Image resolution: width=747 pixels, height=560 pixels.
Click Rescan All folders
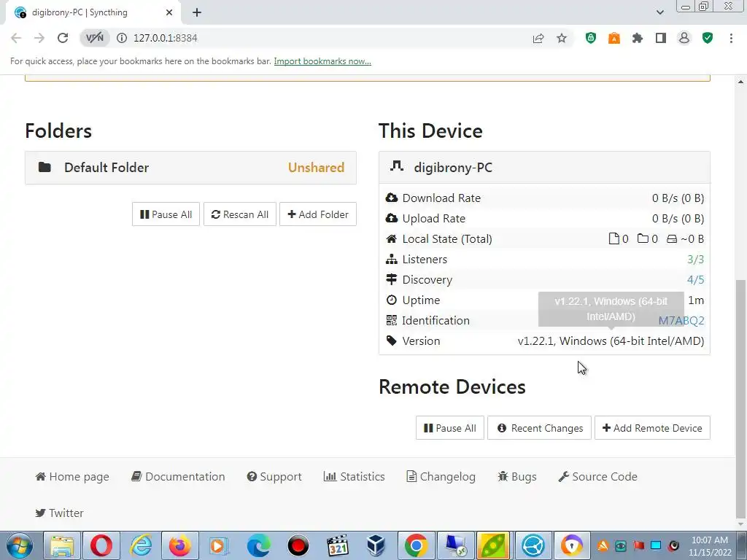(239, 214)
